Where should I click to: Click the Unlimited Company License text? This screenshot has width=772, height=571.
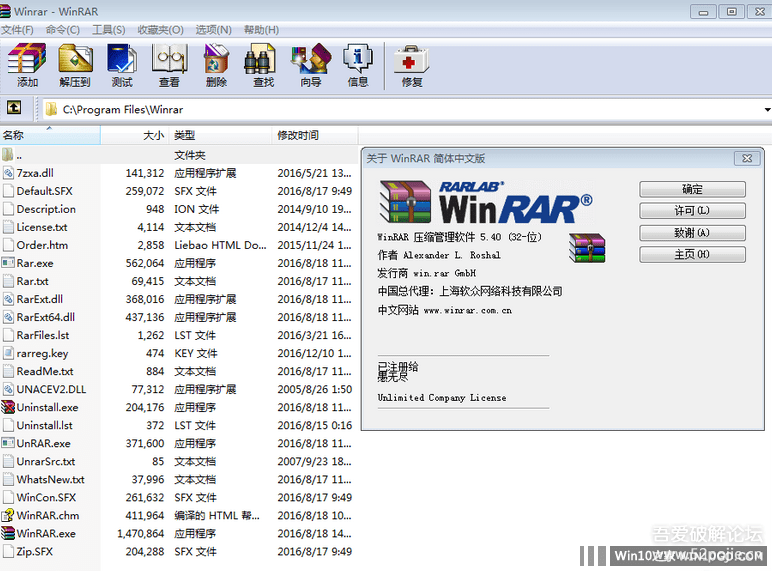(x=442, y=397)
